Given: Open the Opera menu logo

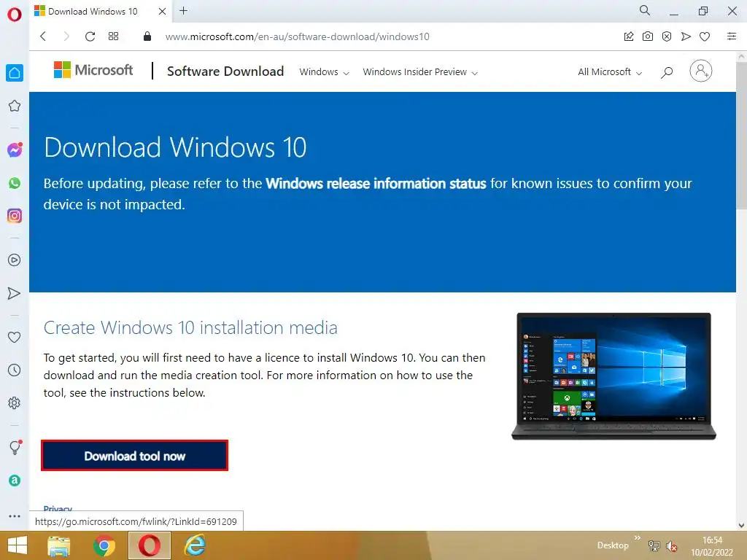Looking at the screenshot, I should (15, 15).
